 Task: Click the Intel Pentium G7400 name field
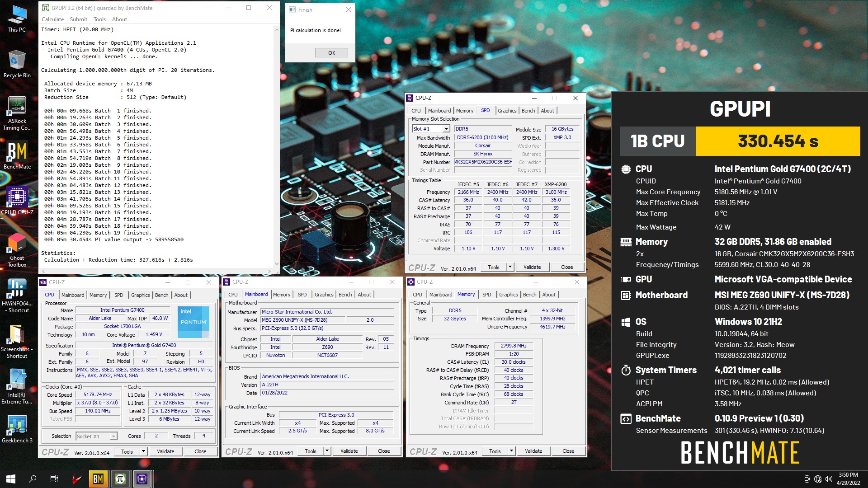123,310
